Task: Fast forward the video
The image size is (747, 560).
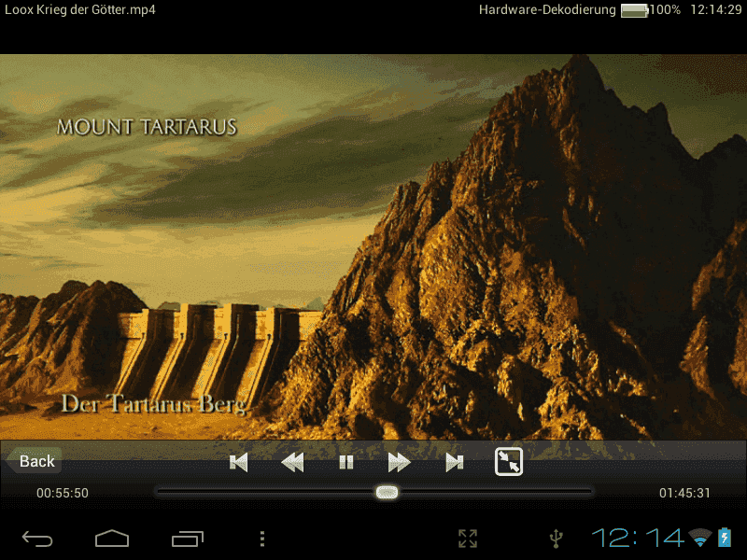Action: pos(400,462)
